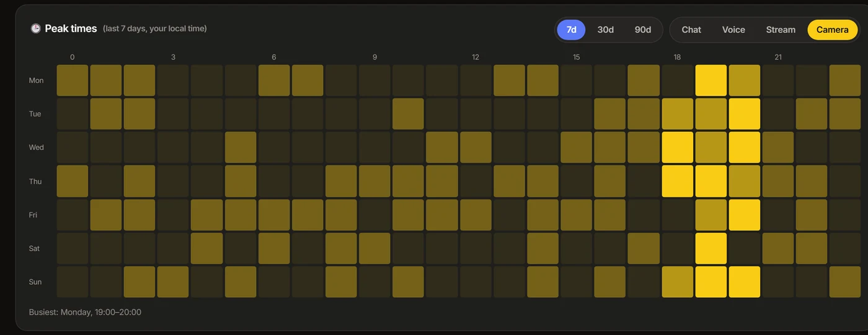The height and width of the screenshot is (335, 868).
Task: Click the Mon row label
Action: pos(36,80)
